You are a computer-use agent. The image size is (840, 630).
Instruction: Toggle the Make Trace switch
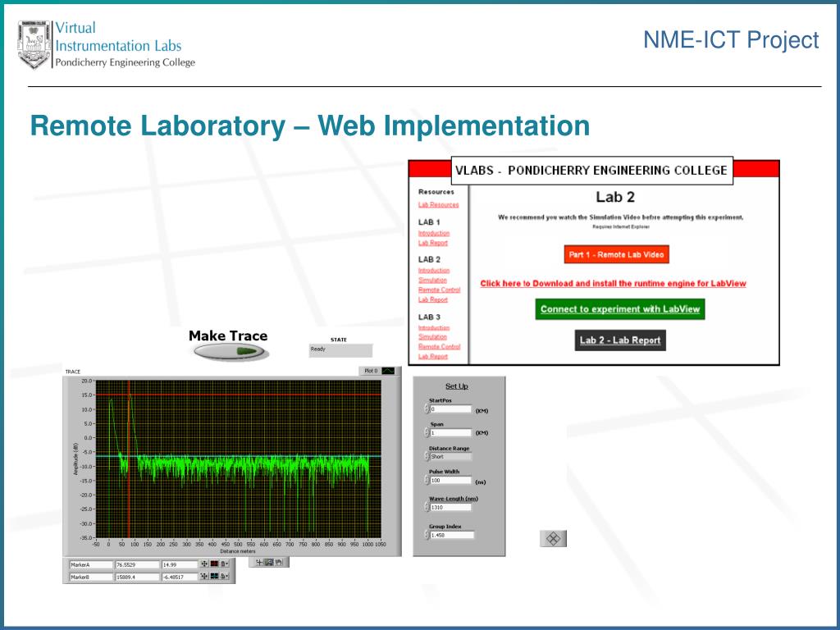(229, 351)
